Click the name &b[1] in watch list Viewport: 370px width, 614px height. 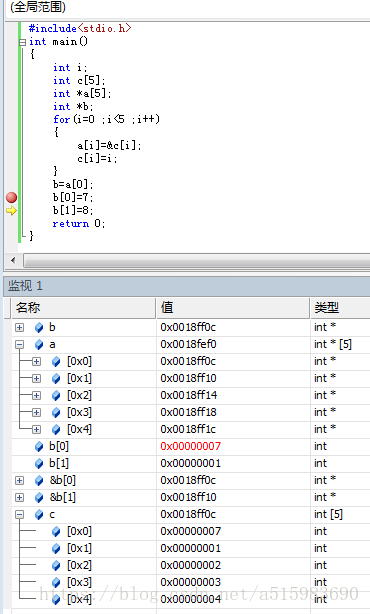click(x=63, y=497)
